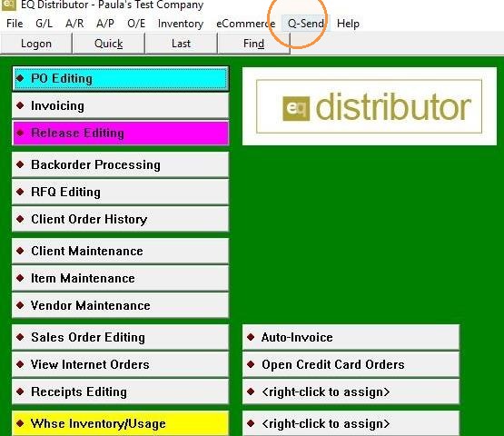Click the Quick toolbar button
This screenshot has width=504, height=436.
(x=109, y=44)
